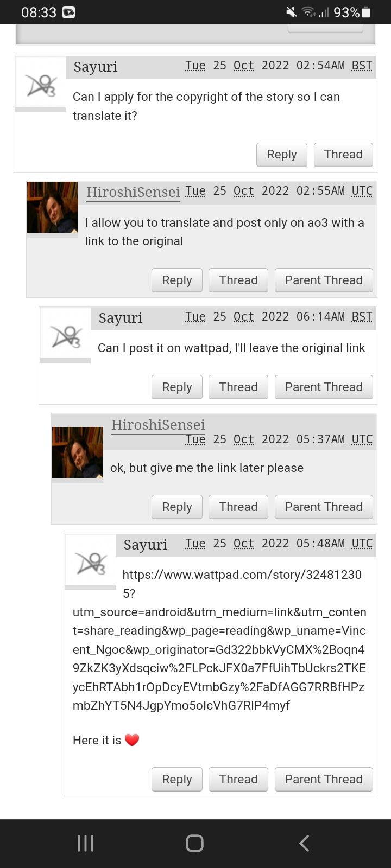
Task: Tap Sayuri's placeholder avatar on first comment
Action: (40, 83)
